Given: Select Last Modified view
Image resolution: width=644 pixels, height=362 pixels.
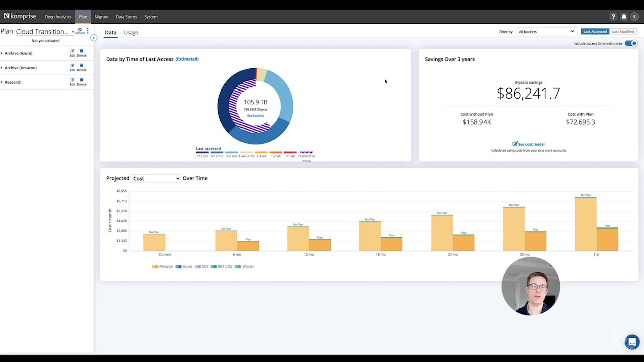Looking at the screenshot, I should [x=623, y=31].
